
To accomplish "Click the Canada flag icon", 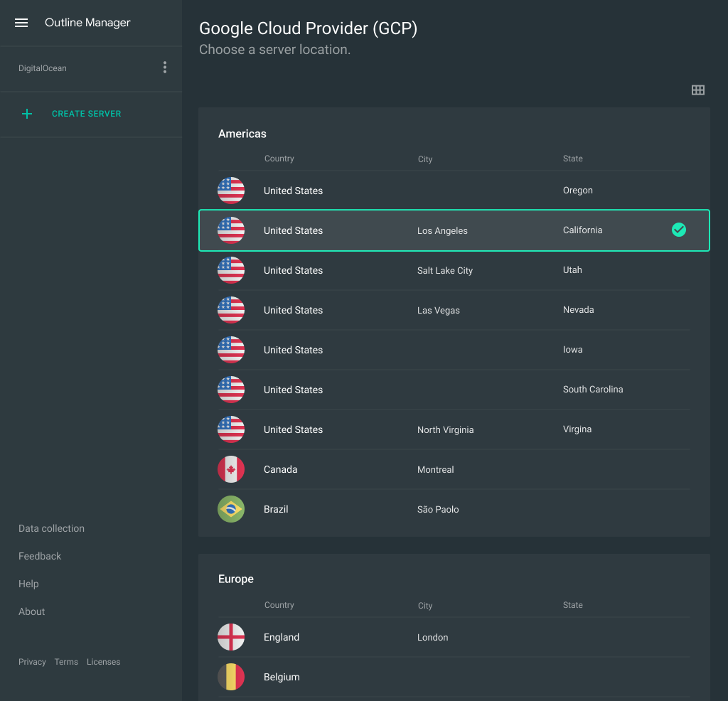I will point(231,469).
